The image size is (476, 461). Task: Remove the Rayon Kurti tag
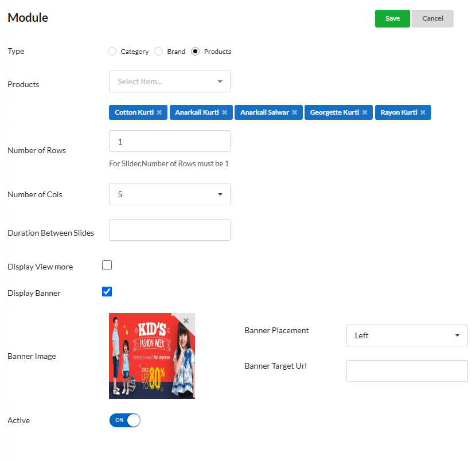click(423, 112)
